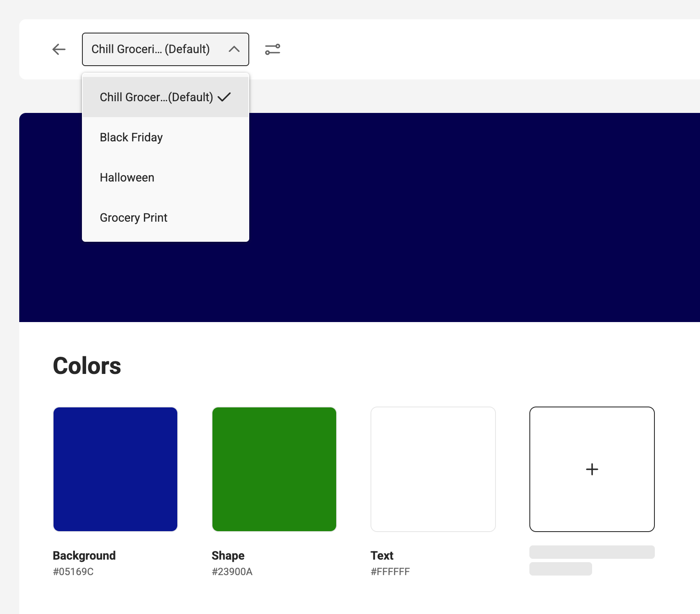Add a new color with the plus tile
This screenshot has height=614, width=700.
[x=592, y=469]
